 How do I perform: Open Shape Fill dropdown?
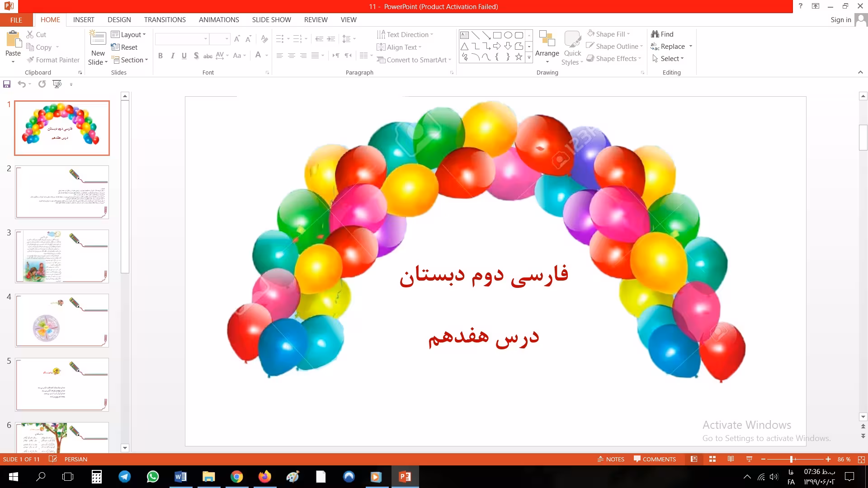[609, 34]
